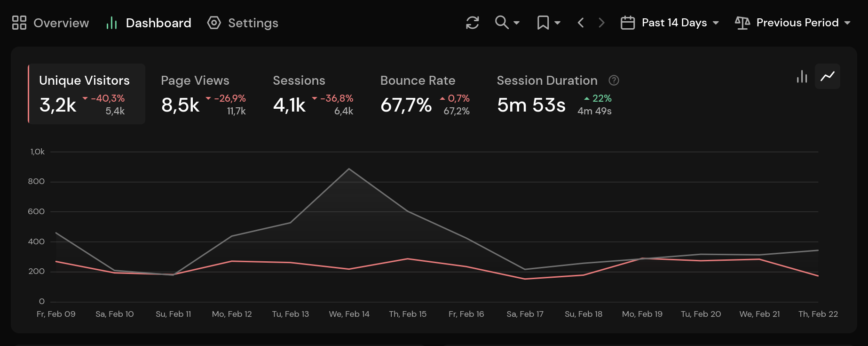Go to previous period with left chevron
The width and height of the screenshot is (868, 346).
(x=581, y=23)
